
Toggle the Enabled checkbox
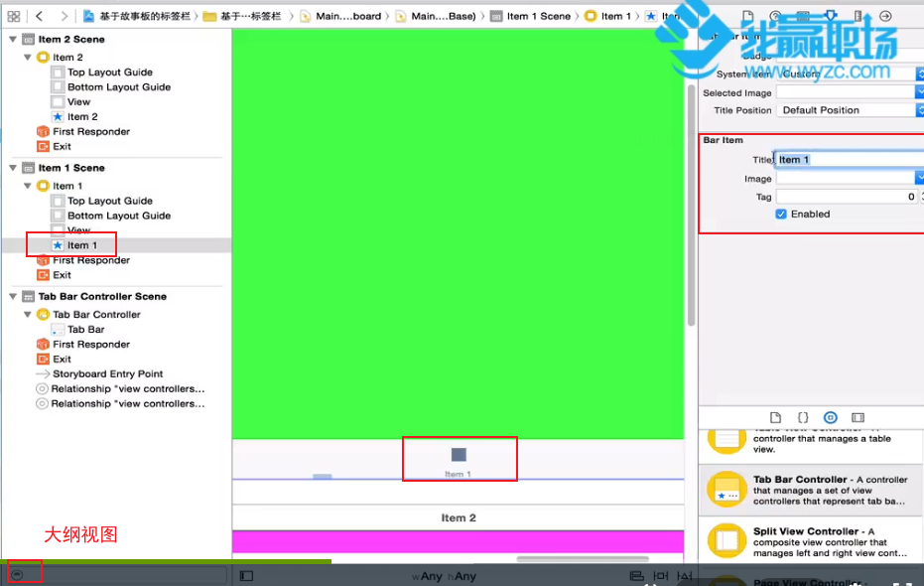[x=781, y=214]
